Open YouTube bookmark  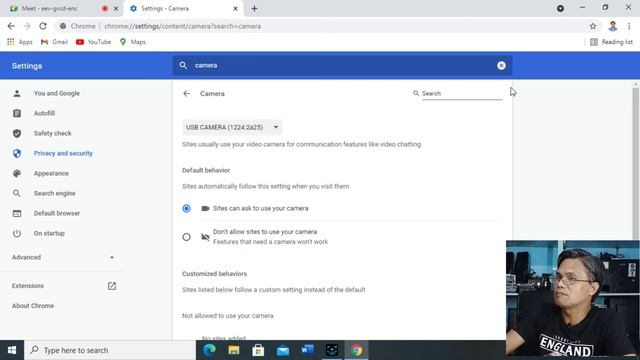click(x=93, y=42)
